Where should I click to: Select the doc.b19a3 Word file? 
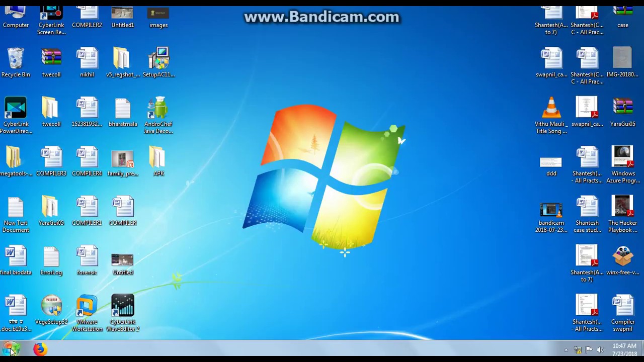tap(16, 313)
